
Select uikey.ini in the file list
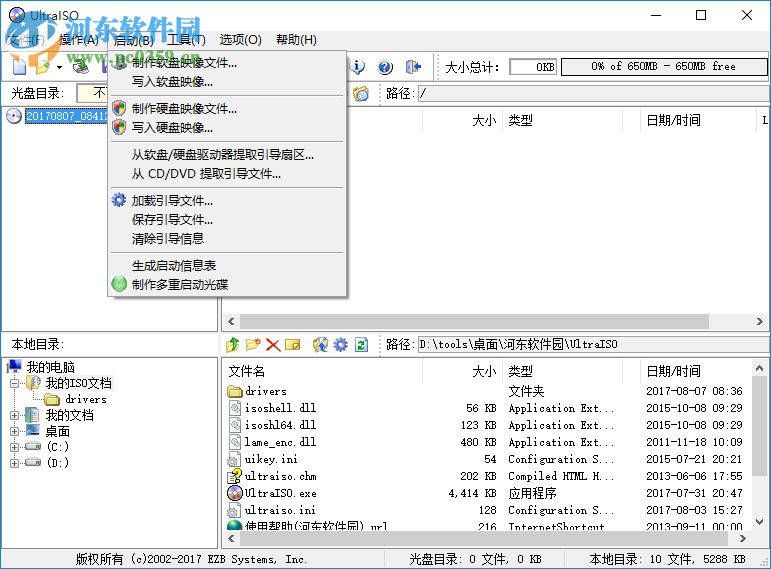point(271,459)
